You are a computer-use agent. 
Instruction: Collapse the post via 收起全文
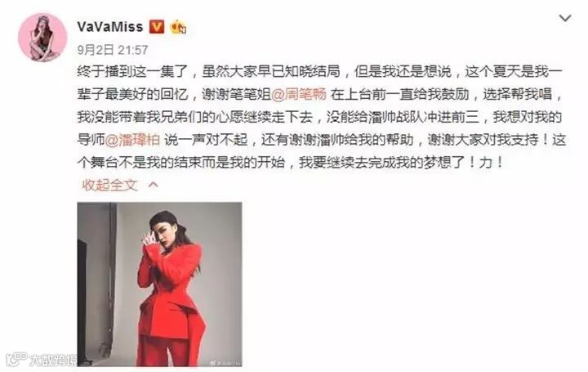109,185
